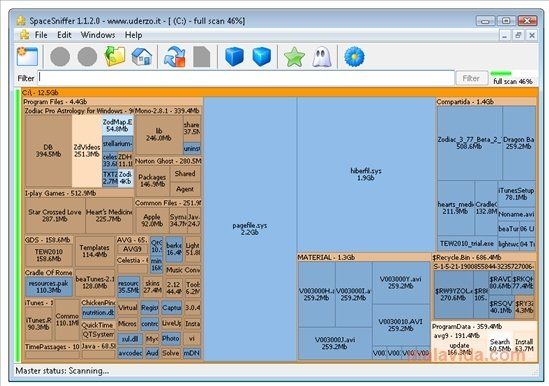Select the pagefile.sys block
This screenshot has height=386, width=549.
(250, 229)
